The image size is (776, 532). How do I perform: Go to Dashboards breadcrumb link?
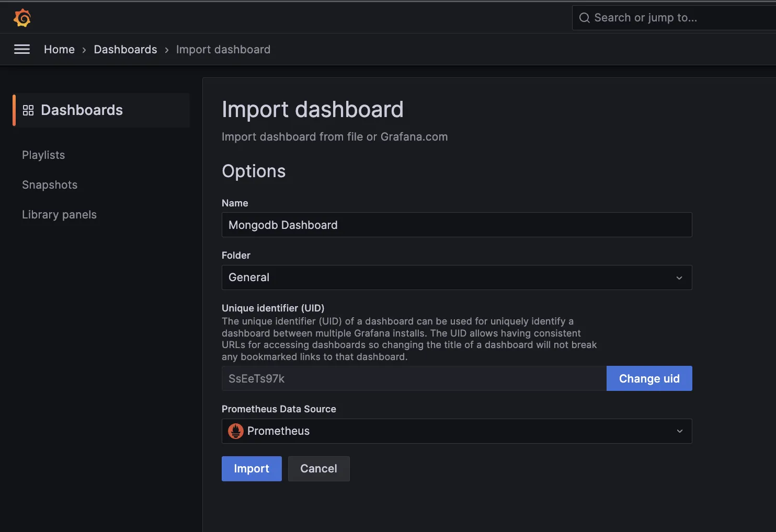pyautogui.click(x=125, y=50)
